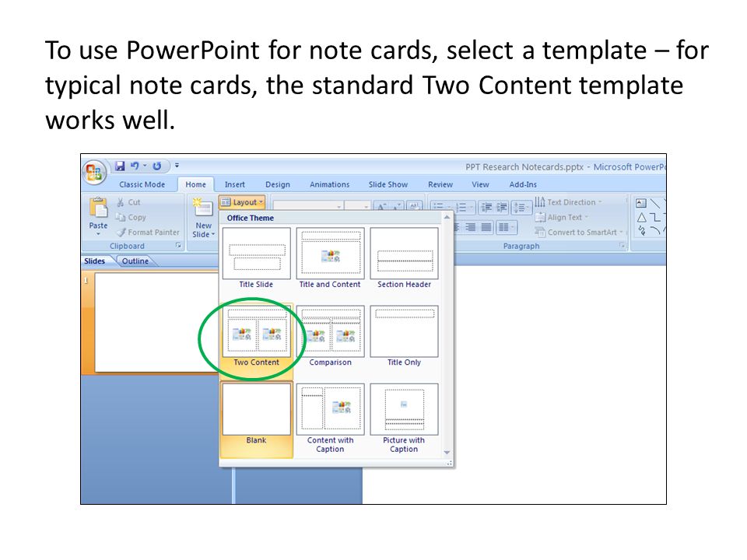
Task: Add a slide with New Slide icon
Action: [203, 208]
